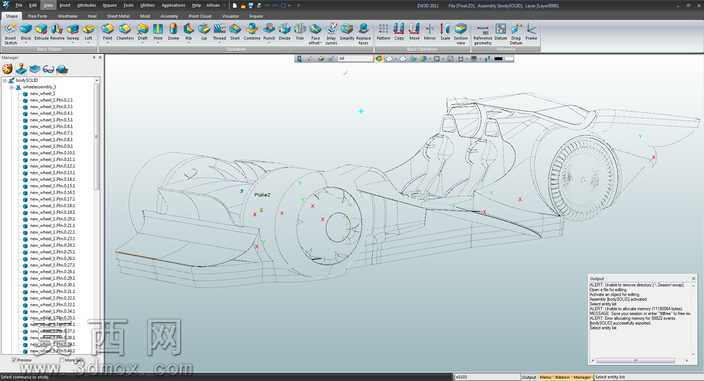The image size is (704, 381).
Task: Open the File menu
Action: 19,5
